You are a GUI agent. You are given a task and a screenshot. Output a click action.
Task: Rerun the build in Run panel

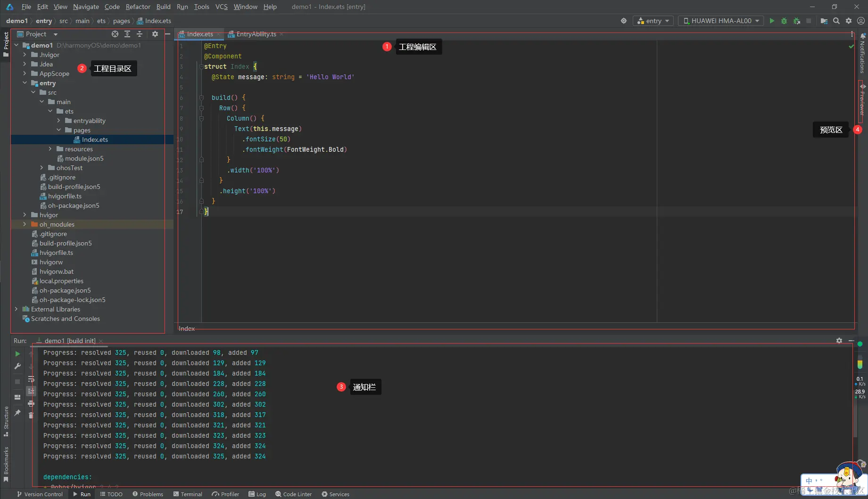pos(17,354)
